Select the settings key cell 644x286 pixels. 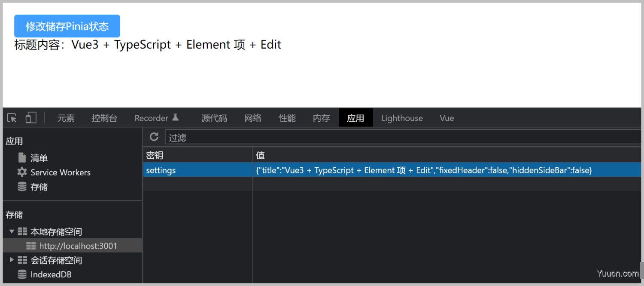click(198, 170)
